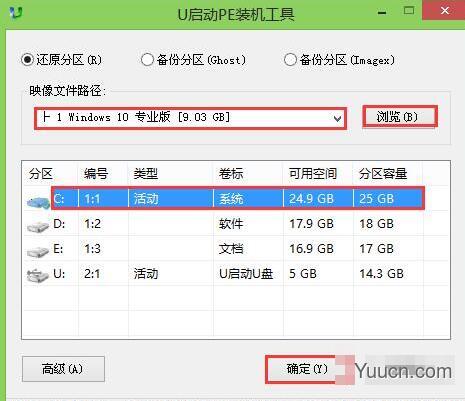This screenshot has height=401, width=465.
Task: Sort by 类型 column header
Action: (146, 174)
